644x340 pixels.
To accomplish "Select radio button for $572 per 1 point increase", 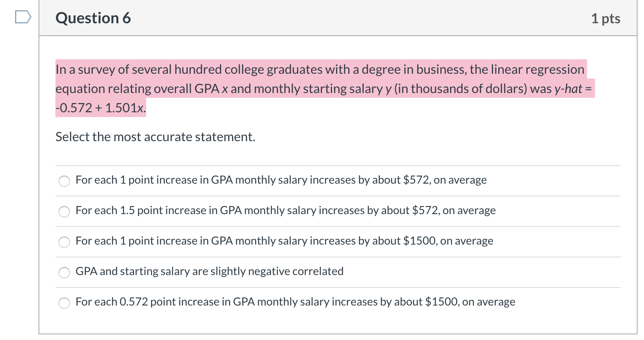I will (64, 181).
